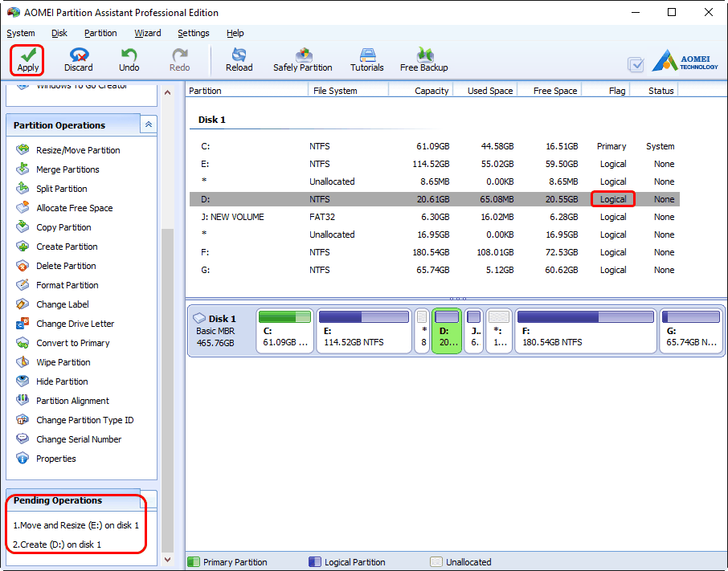Select Convert to Primary
Image resolution: width=728 pixels, height=571 pixels.
[73, 343]
